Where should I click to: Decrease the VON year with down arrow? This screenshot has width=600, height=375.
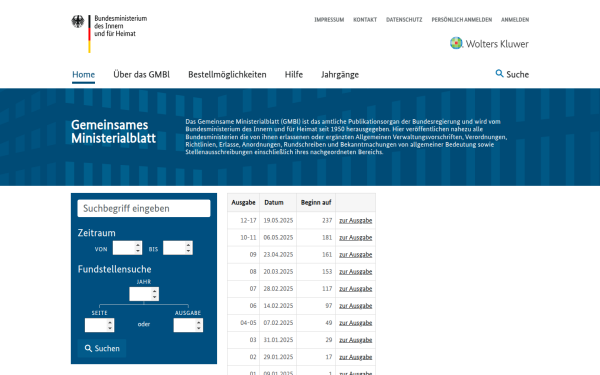click(138, 251)
